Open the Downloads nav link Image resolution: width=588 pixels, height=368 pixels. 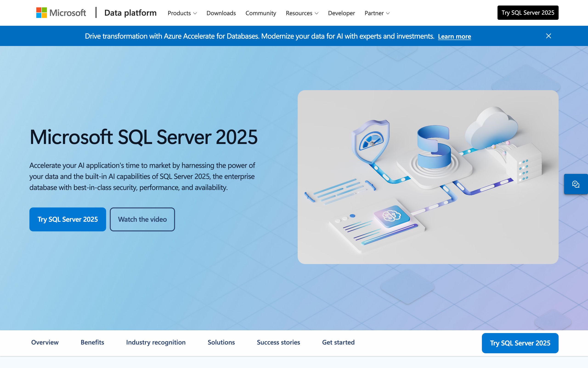pos(221,13)
